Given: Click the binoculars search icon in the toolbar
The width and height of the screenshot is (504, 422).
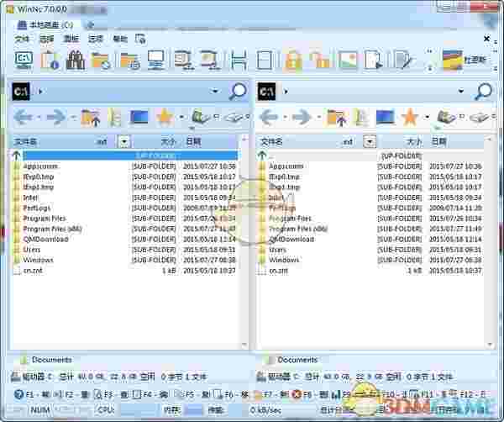Looking at the screenshot, I should 76,60.
